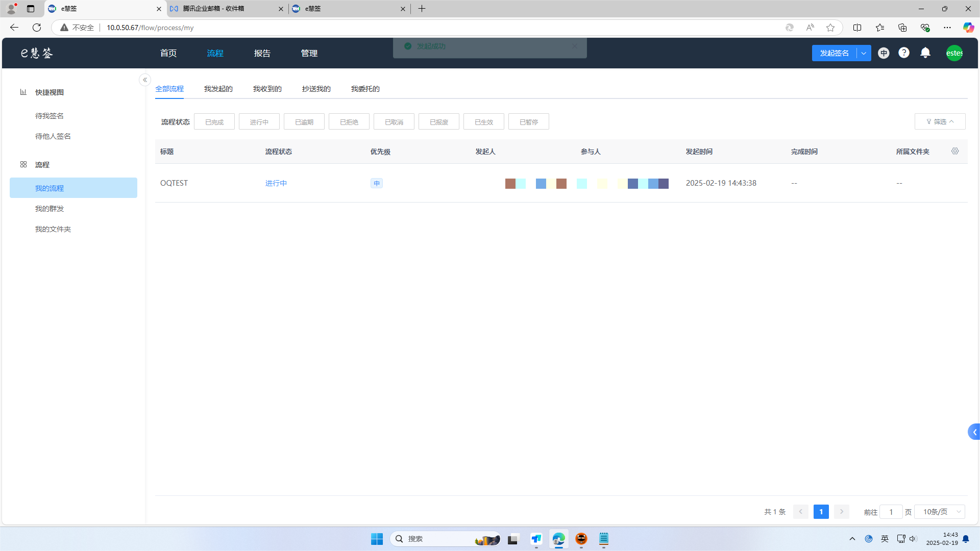Toggle the 进行中 status filter
The width and height of the screenshot is (980, 551).
[x=259, y=122]
